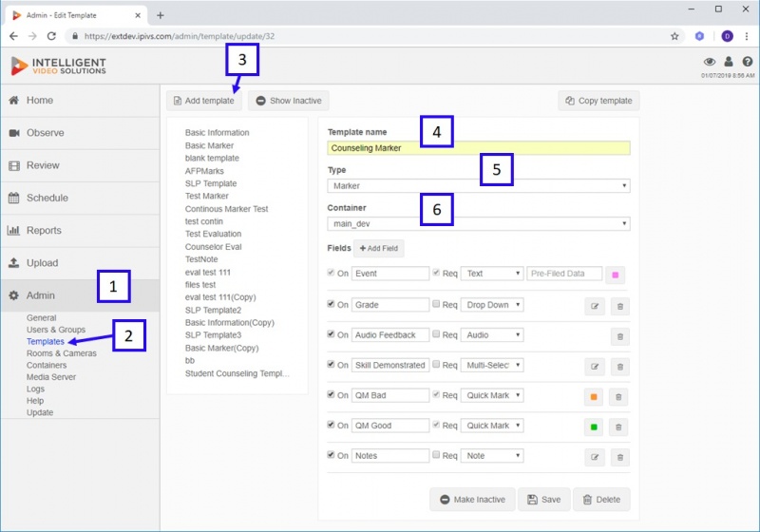The height and width of the screenshot is (532, 760).
Task: Toggle the On checkbox for Skill Demonstrated
Action: pyautogui.click(x=331, y=364)
